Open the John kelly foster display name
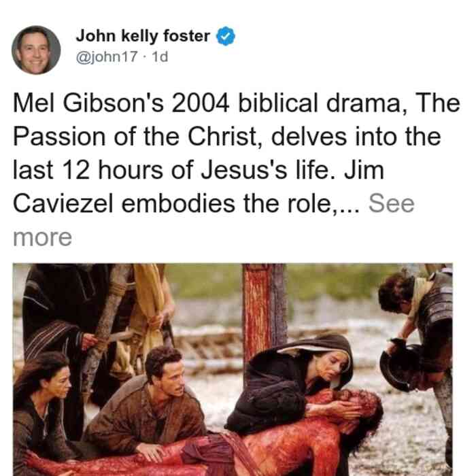Screen dimensions: 476x476 tap(143, 36)
